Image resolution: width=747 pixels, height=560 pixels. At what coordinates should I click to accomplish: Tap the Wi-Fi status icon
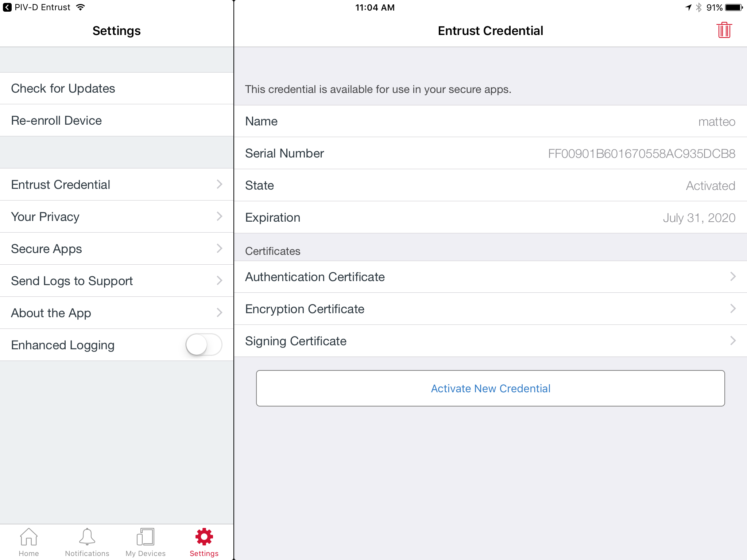81,7
